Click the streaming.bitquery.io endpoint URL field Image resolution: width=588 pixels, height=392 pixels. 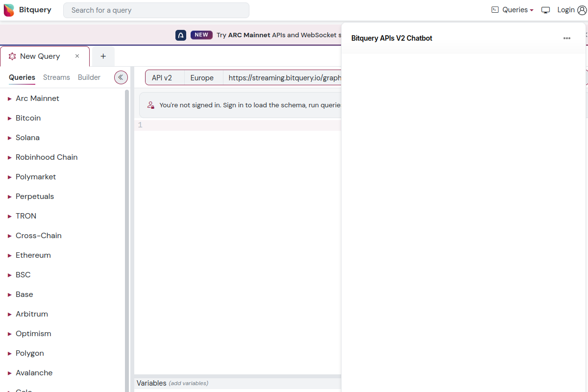(x=282, y=77)
